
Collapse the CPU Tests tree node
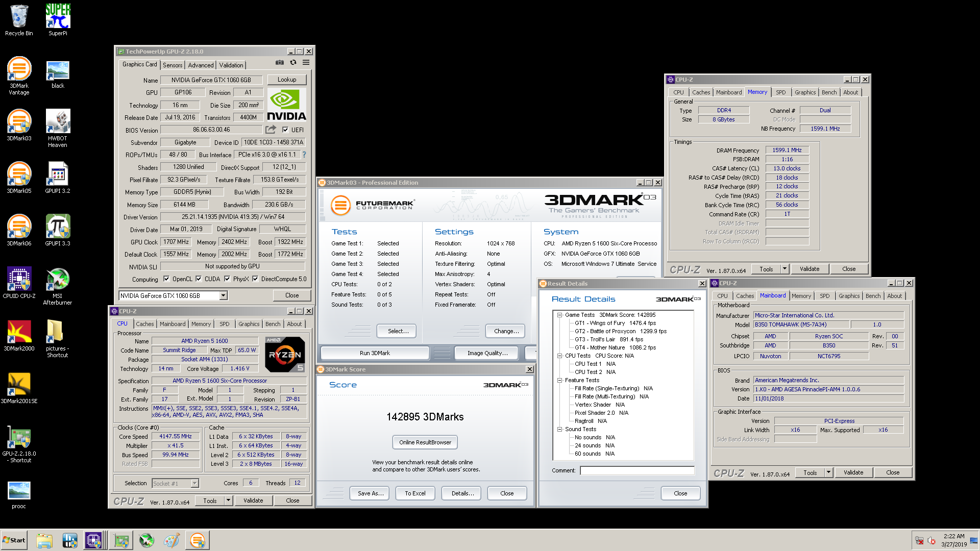pos(559,356)
